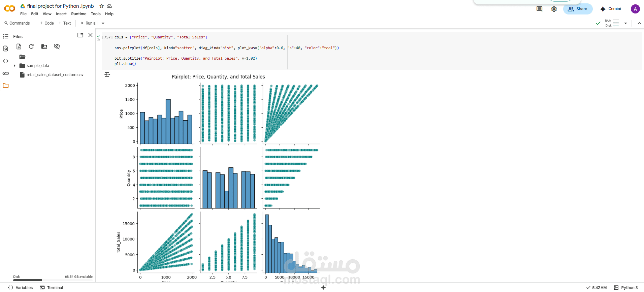Image resolution: width=644 pixels, height=292 pixels.
Task: Open the code snippets sidebar icon
Action: click(6, 61)
